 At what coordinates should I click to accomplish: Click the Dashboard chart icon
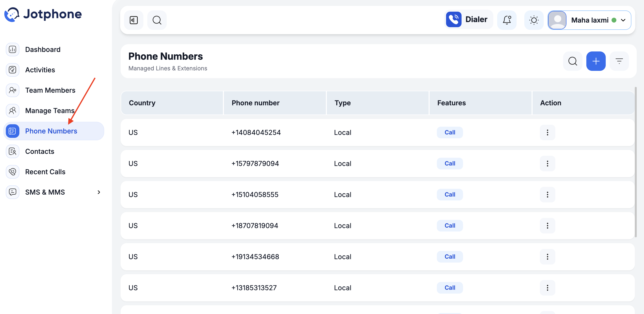point(13,49)
